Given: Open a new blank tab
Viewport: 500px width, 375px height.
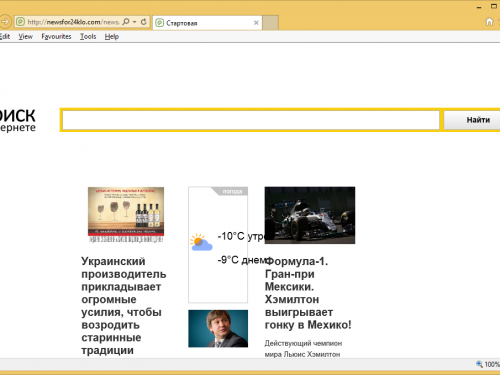Looking at the screenshot, I should pos(270,23).
